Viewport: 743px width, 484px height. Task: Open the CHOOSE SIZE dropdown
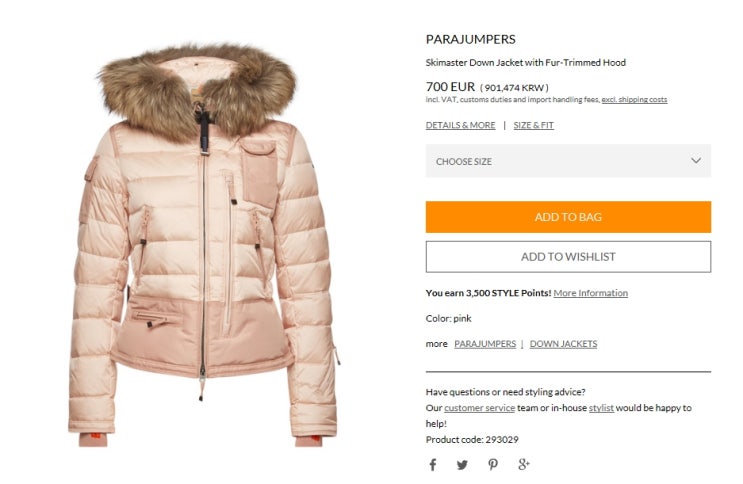568,161
